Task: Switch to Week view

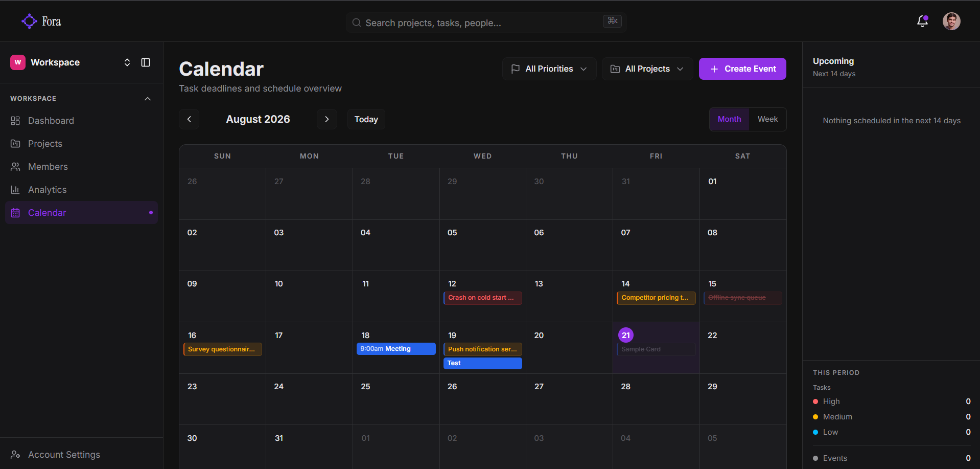Action: [767, 119]
